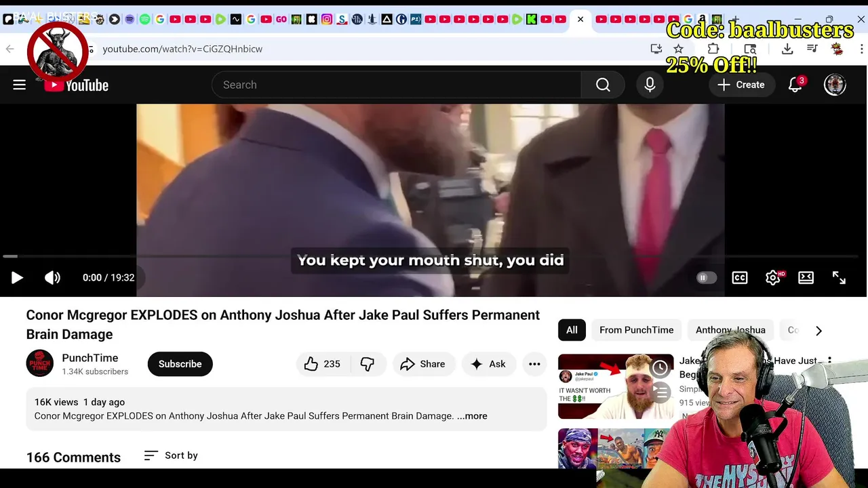The height and width of the screenshot is (488, 868).
Task: Add Jake Paul video to Watch later
Action: [660, 368]
